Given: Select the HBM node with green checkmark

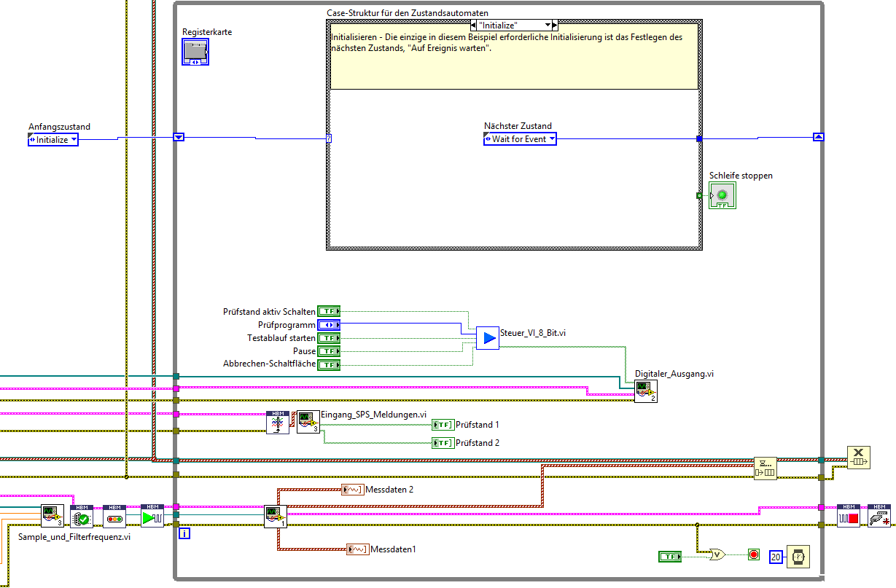Looking at the screenshot, I should pos(82,516).
